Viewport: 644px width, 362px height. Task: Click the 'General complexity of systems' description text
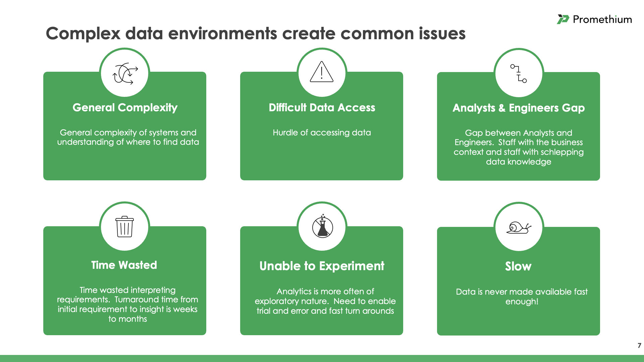pos(128,137)
